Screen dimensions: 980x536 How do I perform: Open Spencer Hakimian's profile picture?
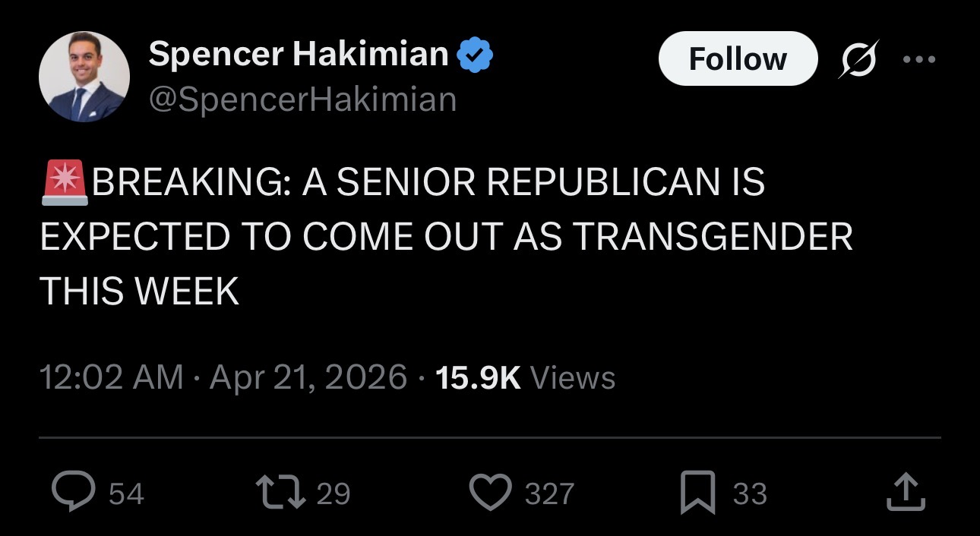coord(84,77)
